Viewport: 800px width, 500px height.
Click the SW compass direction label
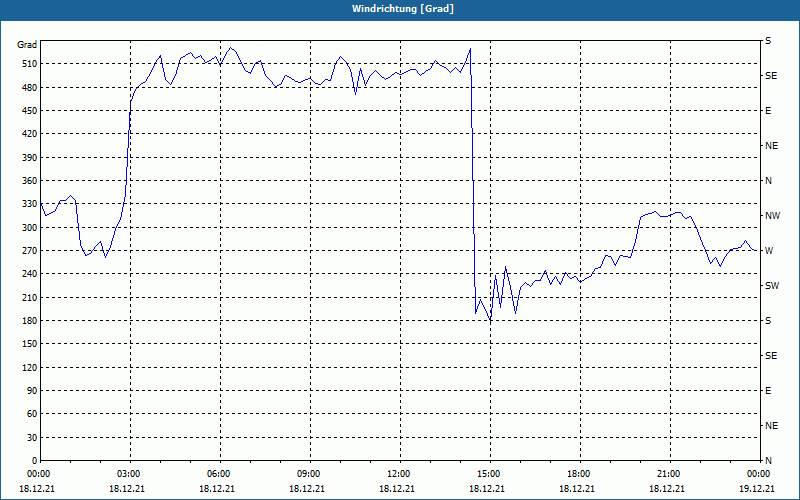click(772, 286)
